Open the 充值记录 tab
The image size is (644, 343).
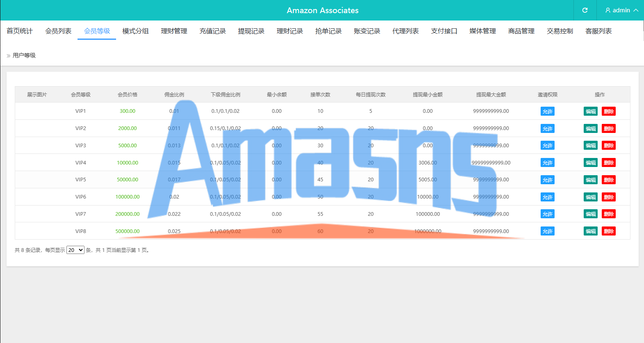click(x=212, y=31)
